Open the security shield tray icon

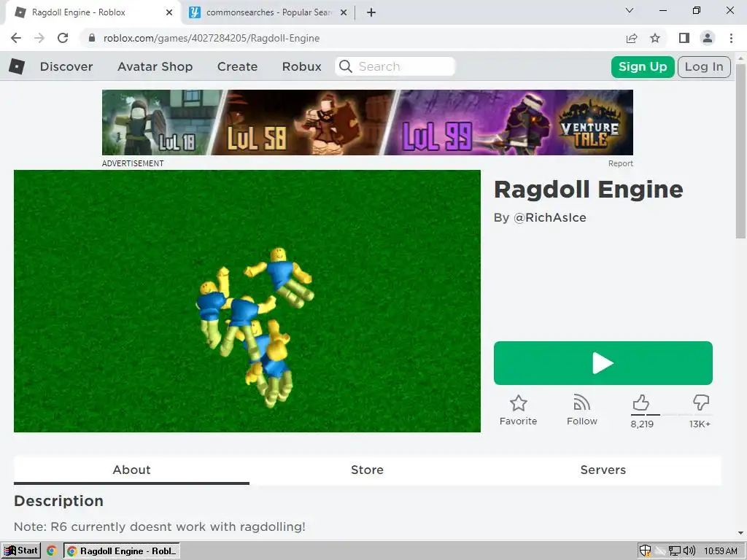(x=645, y=551)
